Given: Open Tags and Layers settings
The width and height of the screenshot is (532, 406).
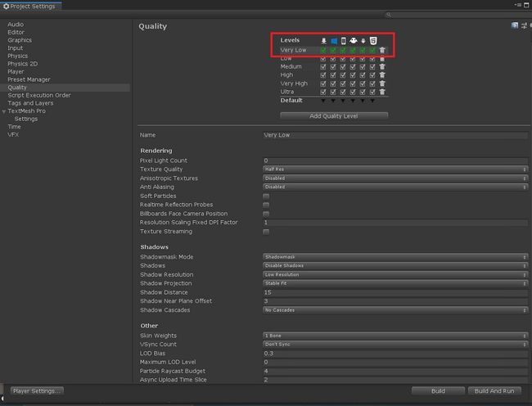Looking at the screenshot, I should [30, 103].
